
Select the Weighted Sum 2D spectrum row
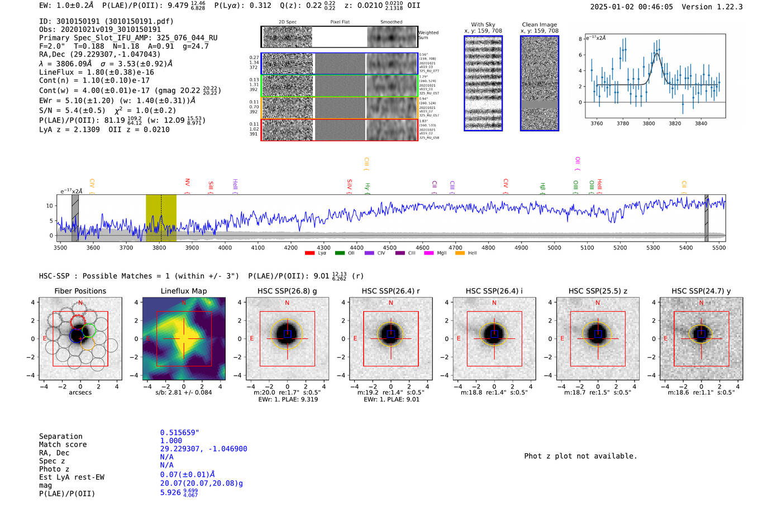pos(339,37)
